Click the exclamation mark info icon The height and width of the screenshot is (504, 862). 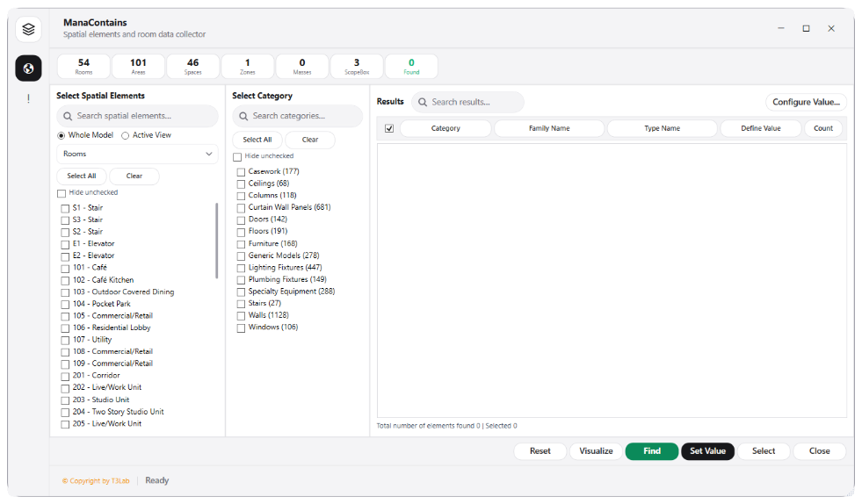pos(29,98)
